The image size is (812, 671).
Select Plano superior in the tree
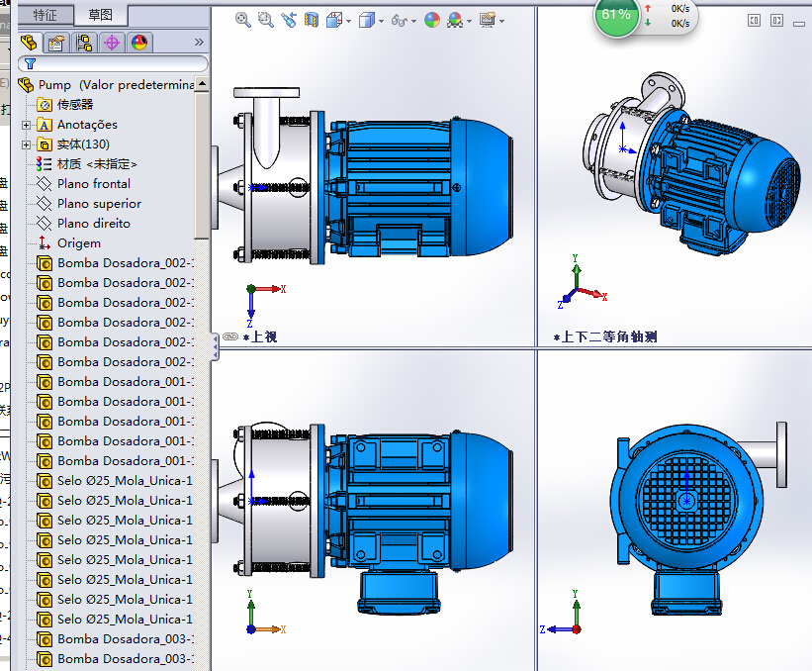[99, 204]
